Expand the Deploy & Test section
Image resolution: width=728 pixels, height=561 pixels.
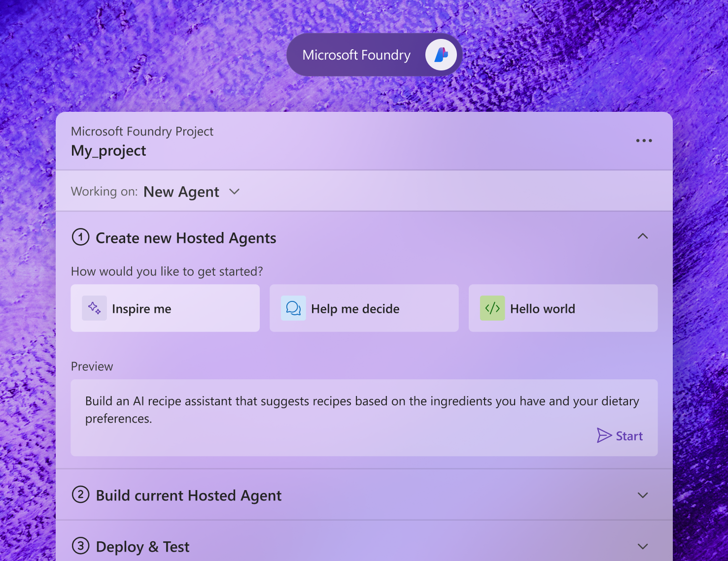tap(643, 546)
